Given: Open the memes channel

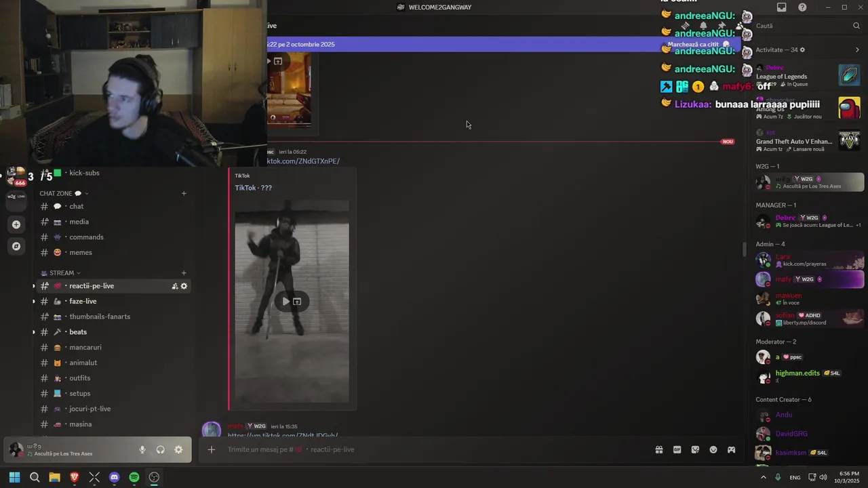Looking at the screenshot, I should click(113, 252).
